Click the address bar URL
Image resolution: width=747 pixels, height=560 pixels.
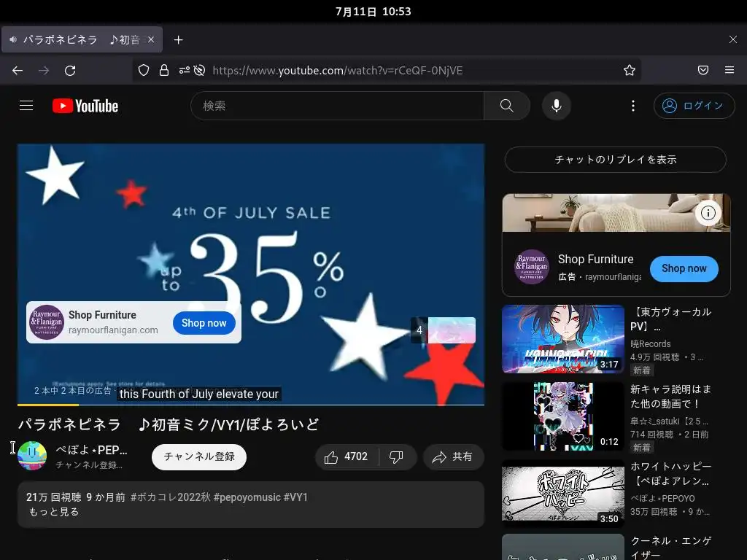coord(337,71)
